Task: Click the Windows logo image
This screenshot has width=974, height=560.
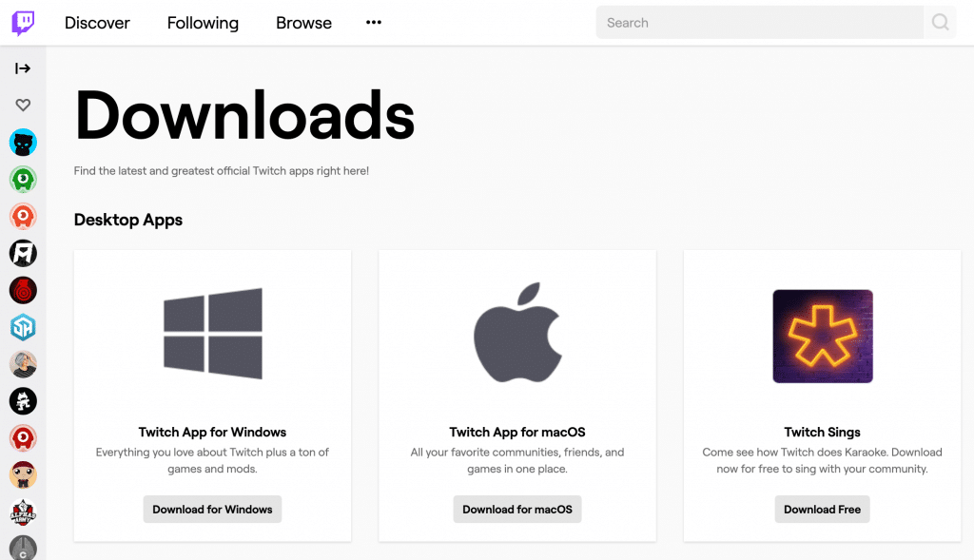Action: click(x=212, y=334)
